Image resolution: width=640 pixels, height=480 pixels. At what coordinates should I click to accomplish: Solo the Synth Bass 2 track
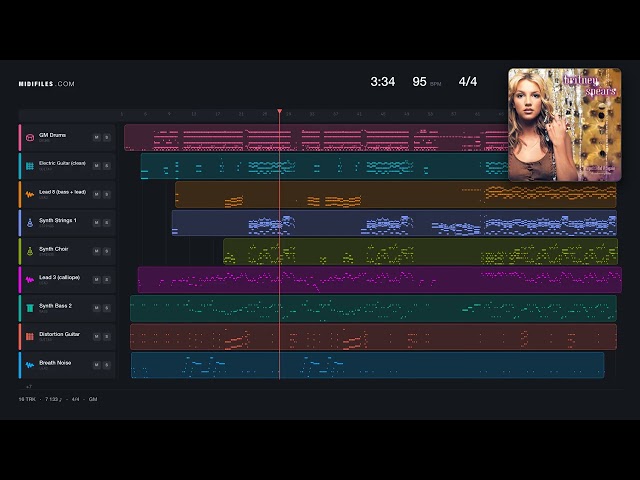(x=107, y=308)
